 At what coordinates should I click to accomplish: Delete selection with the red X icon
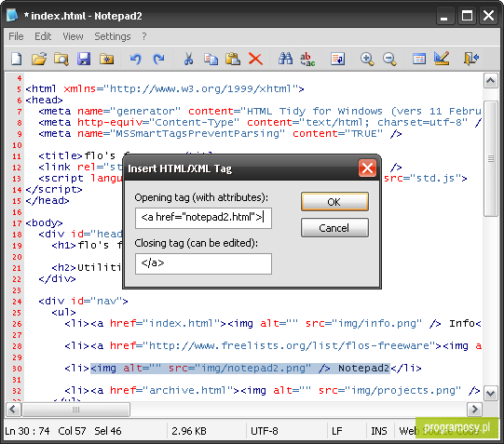(x=255, y=59)
